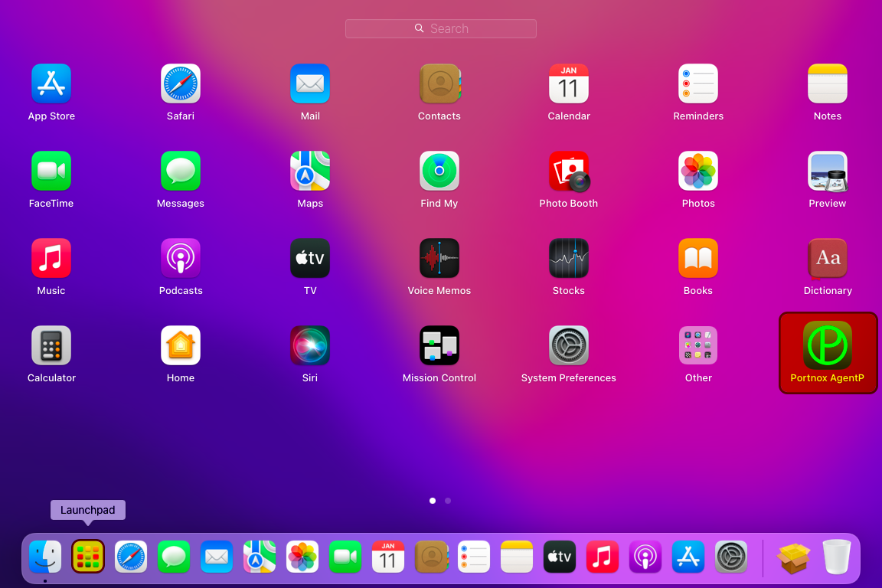Image resolution: width=882 pixels, height=588 pixels.
Task: Launch Portnox AgentP app
Action: pos(828,353)
